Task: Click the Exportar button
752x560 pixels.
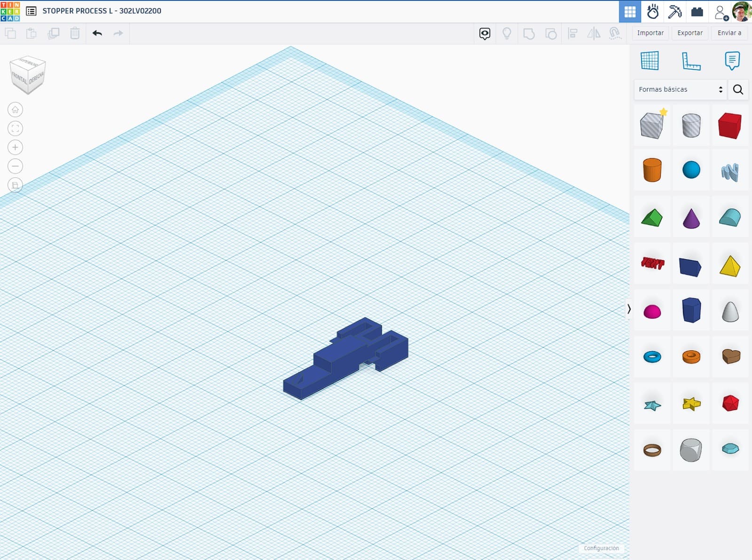Action: click(x=689, y=33)
